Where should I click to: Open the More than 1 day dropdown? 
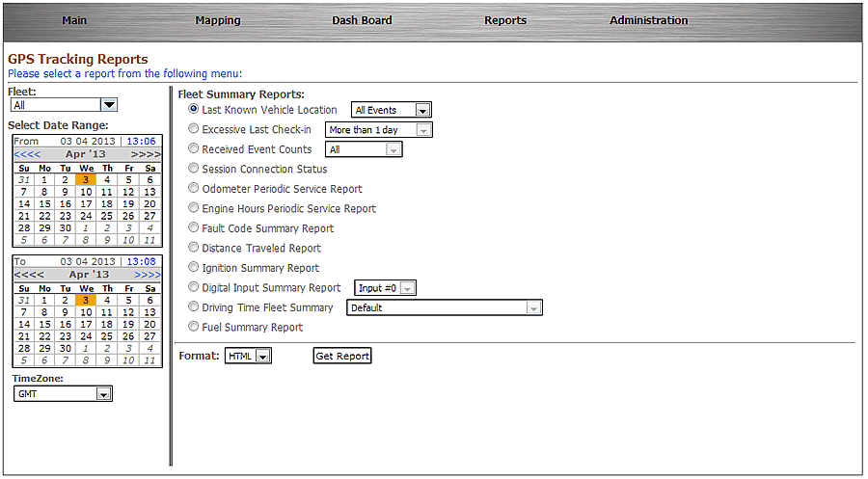click(379, 130)
